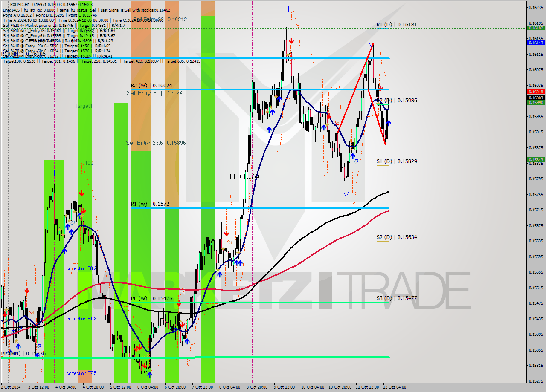Click the 'R1 (w) | 0.1572' label

click(x=150, y=204)
